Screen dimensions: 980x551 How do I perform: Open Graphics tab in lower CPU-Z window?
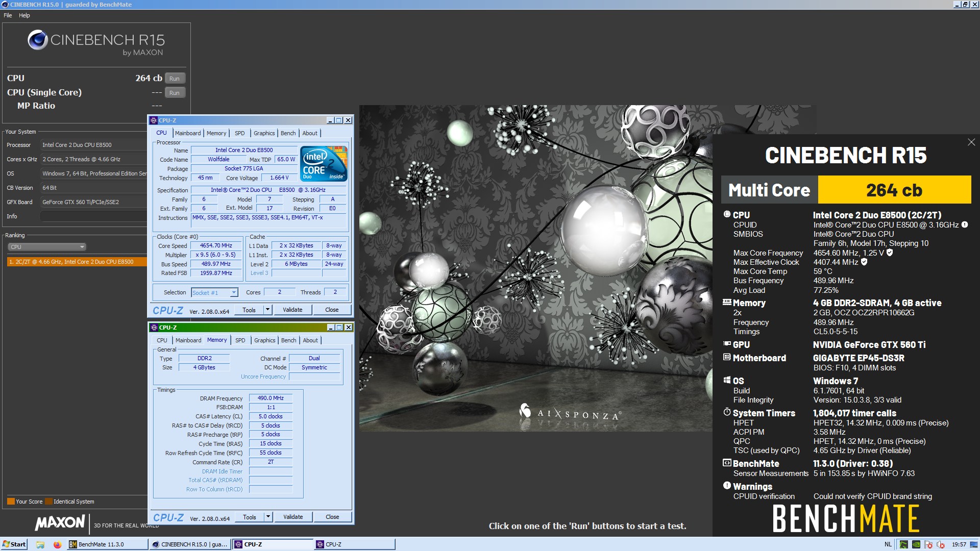265,340
